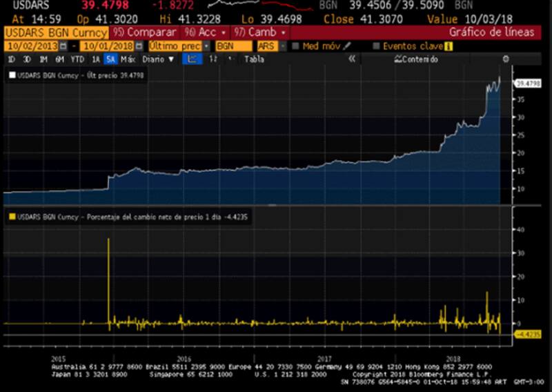The image size is (552, 392).
Task: Open the Último precio field dropdown
Action: [205, 46]
